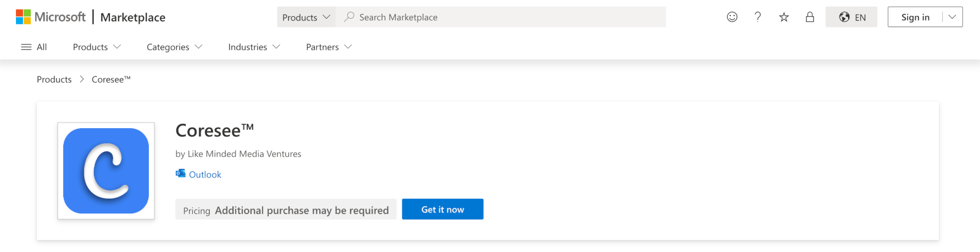Expand the Categories navigation menu

(x=174, y=47)
